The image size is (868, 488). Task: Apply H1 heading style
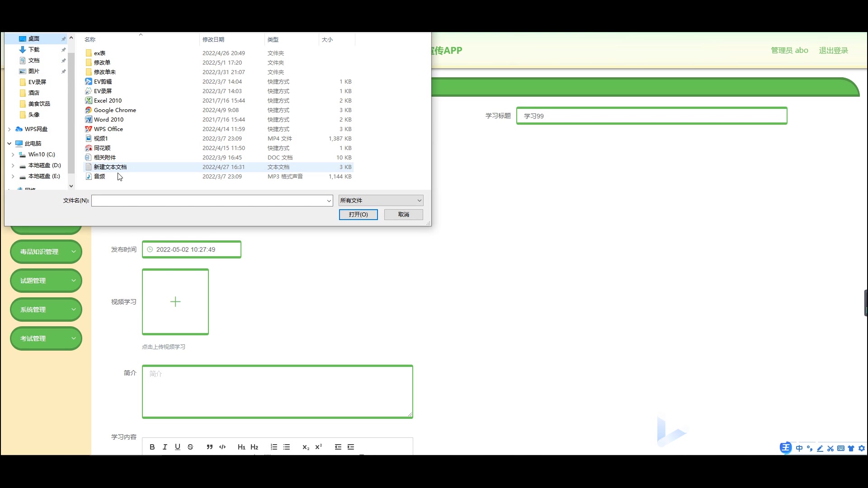[241, 447]
